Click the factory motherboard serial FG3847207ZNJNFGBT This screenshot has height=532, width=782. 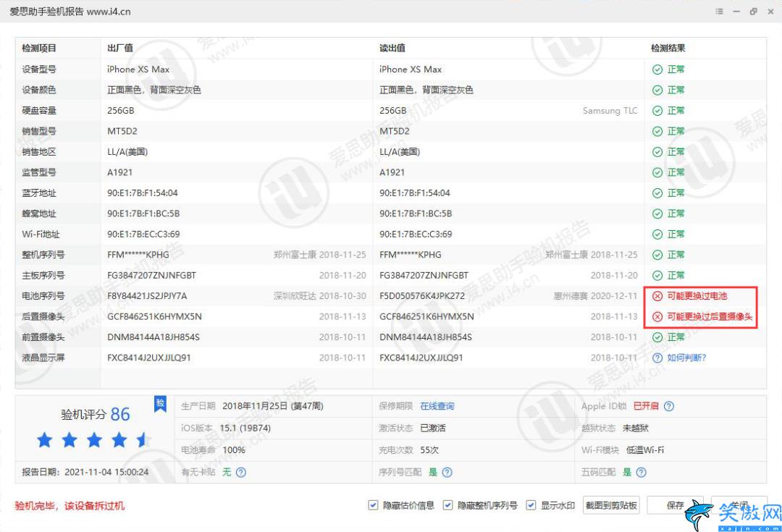coord(151,276)
